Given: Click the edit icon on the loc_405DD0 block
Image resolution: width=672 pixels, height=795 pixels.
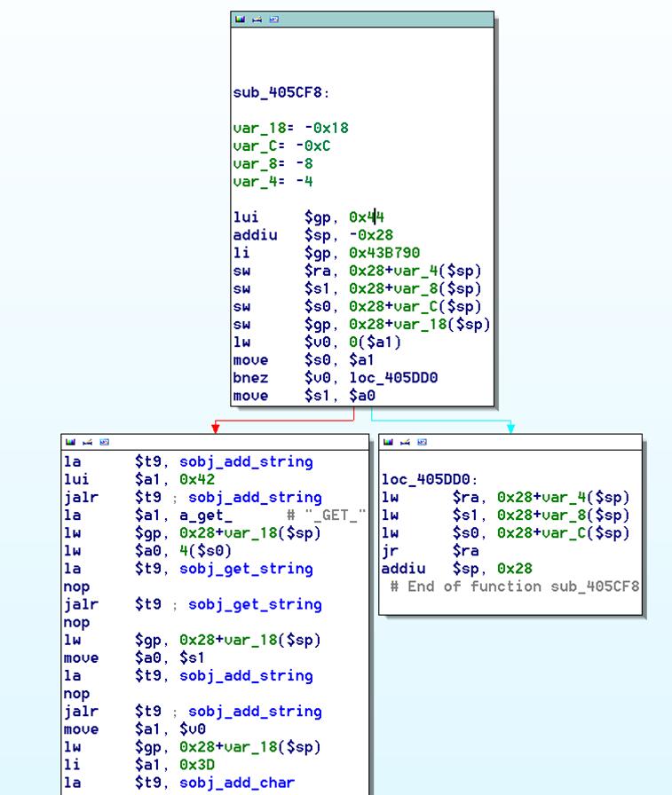Looking at the screenshot, I should point(405,442).
